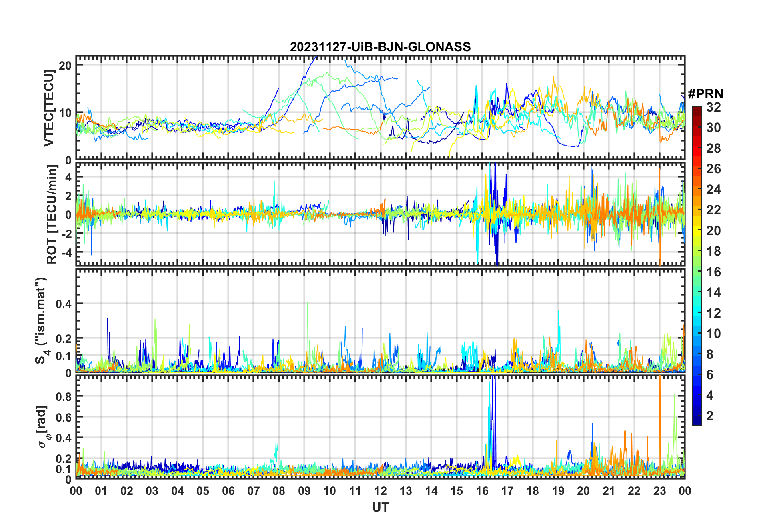
Task: Click the PRN colorbar gradient
Action: [x=697, y=266]
